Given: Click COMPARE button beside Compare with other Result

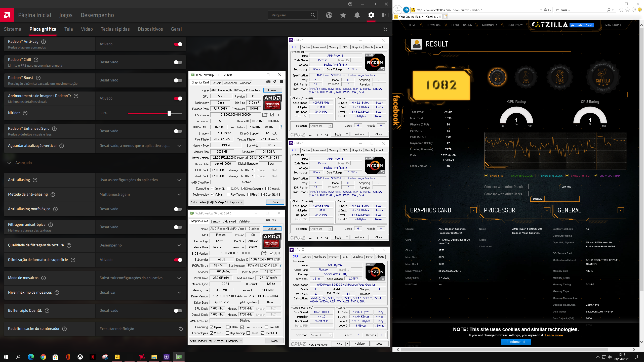Looking at the screenshot, I should click(566, 187).
